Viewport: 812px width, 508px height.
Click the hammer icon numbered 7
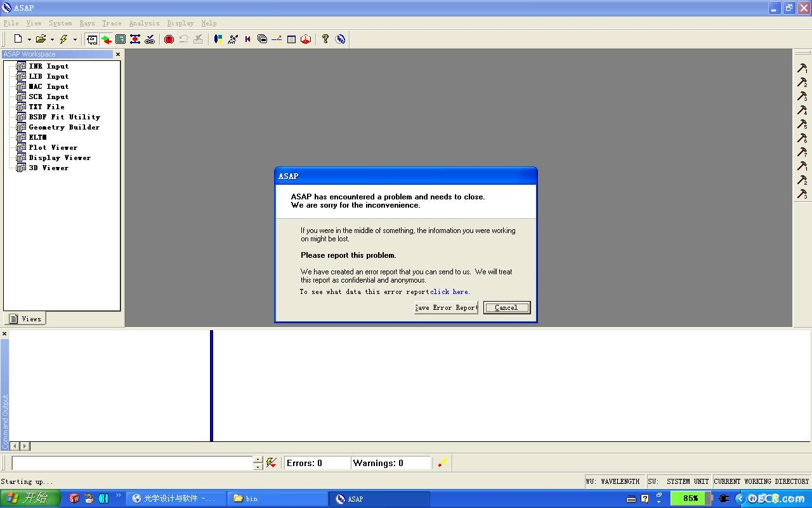[802, 152]
